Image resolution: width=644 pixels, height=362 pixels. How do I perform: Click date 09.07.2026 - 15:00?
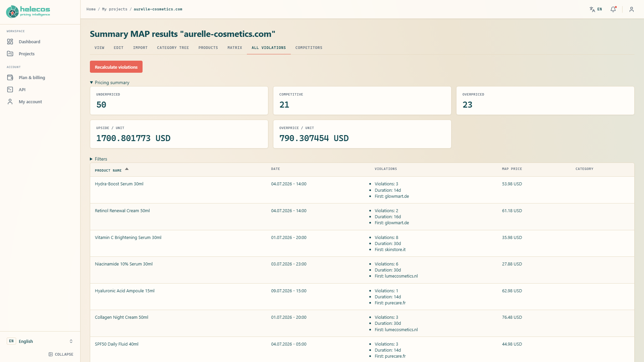289,291
